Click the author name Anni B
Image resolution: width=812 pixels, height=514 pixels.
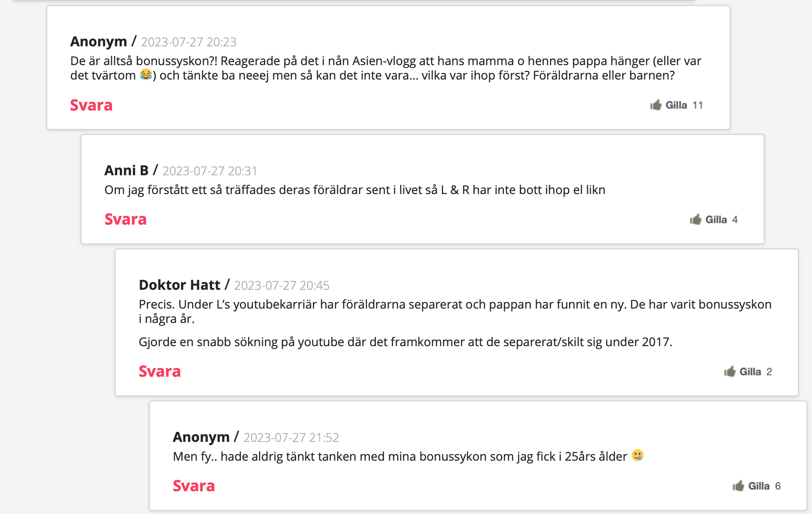tap(126, 170)
